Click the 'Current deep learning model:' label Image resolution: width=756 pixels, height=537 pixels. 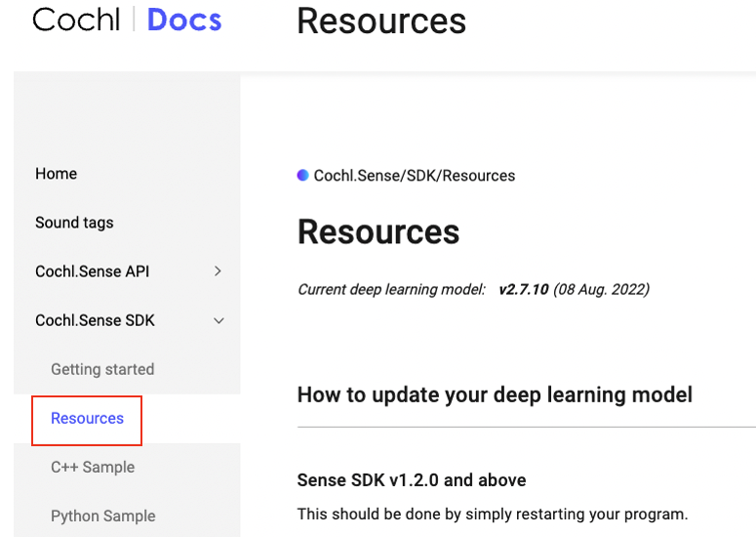391,289
